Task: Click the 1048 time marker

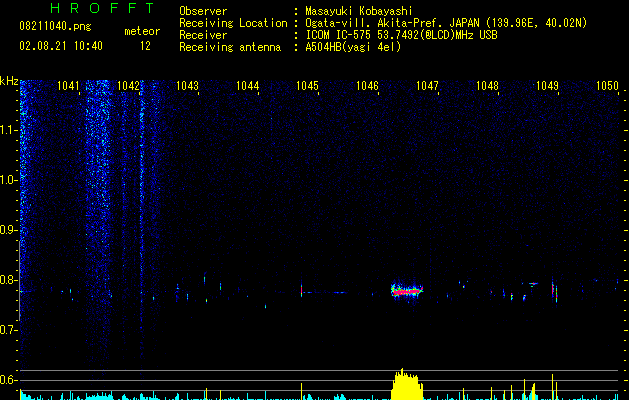Action: (x=487, y=86)
